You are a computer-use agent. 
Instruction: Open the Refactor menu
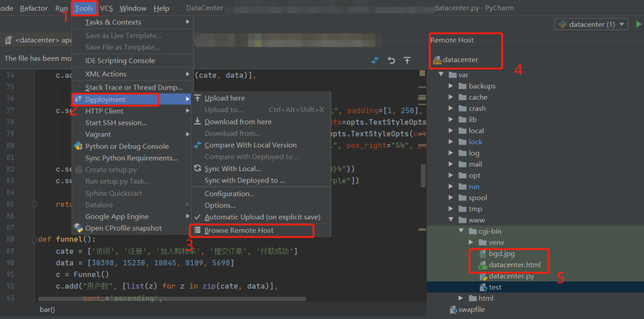pos(33,8)
